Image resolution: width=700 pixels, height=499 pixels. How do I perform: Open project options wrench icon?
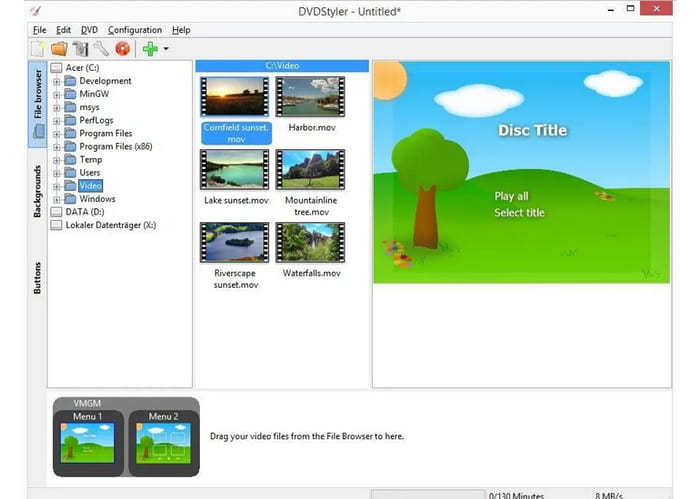[101, 49]
